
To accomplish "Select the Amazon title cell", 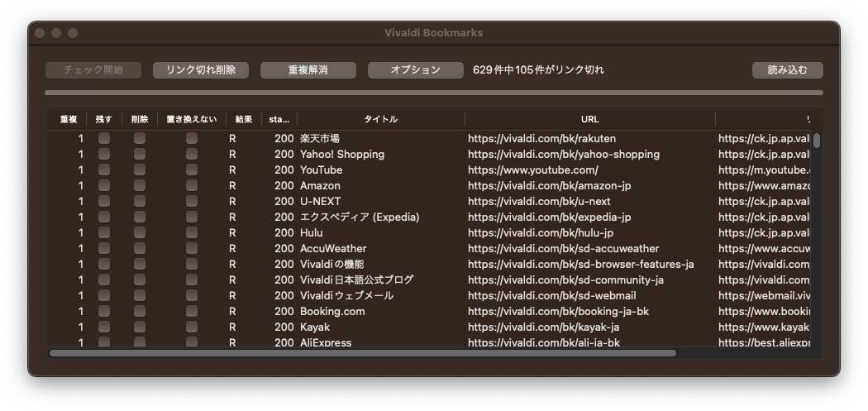I will (320, 185).
